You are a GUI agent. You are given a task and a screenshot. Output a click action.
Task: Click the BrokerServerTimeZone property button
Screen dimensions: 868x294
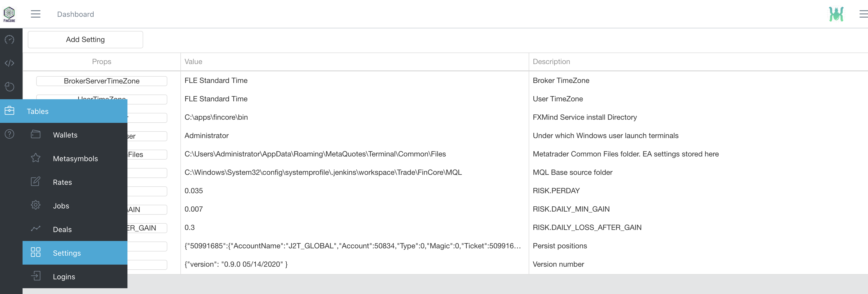click(x=101, y=81)
